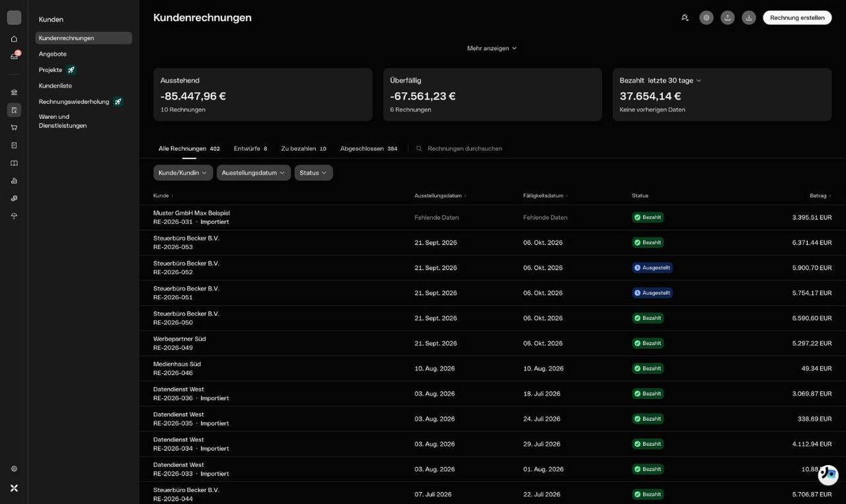Open the Status filter dropdown
Image resolution: width=846 pixels, height=504 pixels.
tap(314, 173)
